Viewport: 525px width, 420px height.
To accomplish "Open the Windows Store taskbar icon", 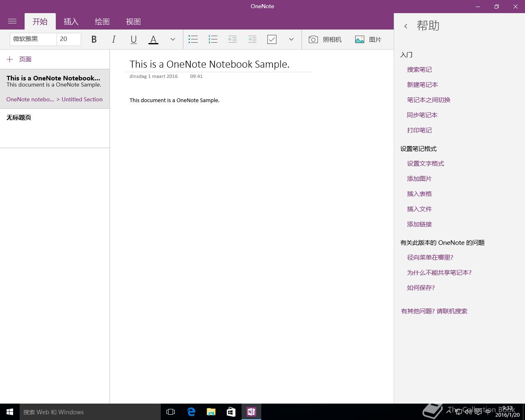I will coord(231,412).
